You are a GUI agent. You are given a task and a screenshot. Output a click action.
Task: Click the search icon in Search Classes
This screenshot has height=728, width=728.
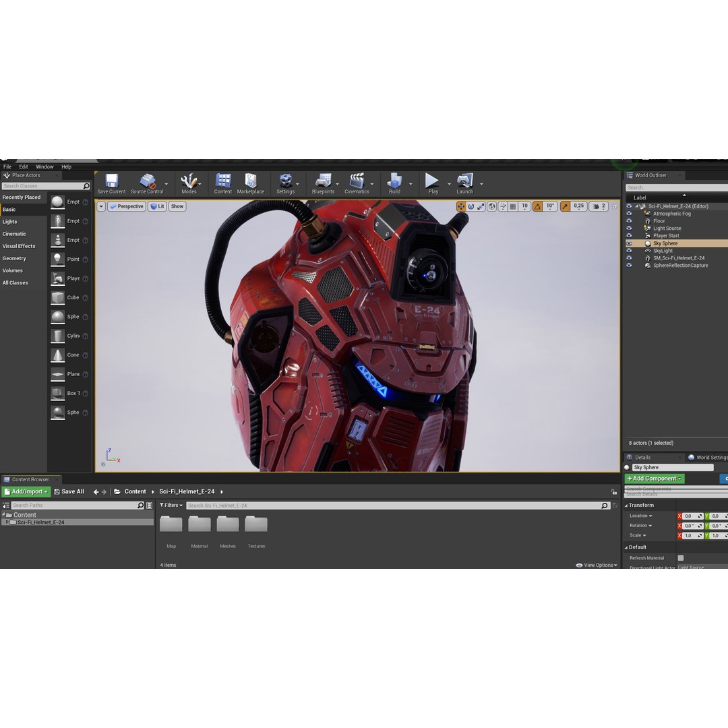coord(86,186)
